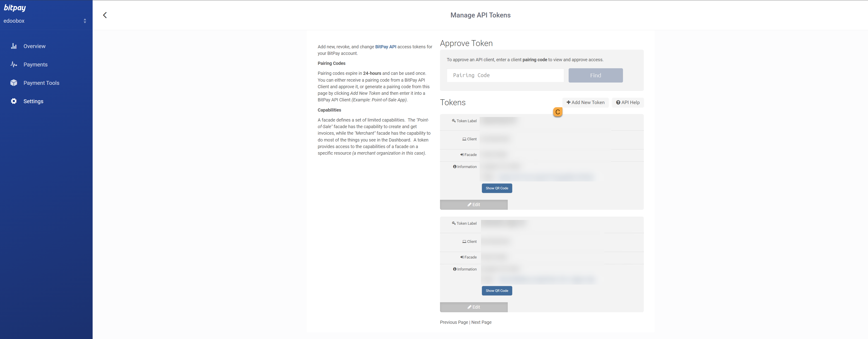Click the orange C marker badge
This screenshot has width=868, height=339.
click(x=557, y=112)
